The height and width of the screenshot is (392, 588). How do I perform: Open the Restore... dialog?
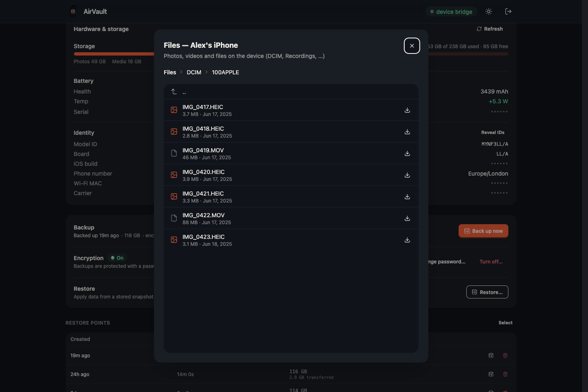coord(487,292)
